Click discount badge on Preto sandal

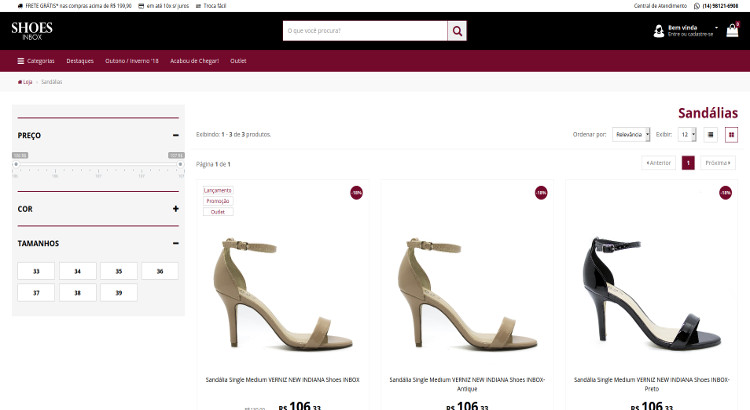(x=726, y=193)
